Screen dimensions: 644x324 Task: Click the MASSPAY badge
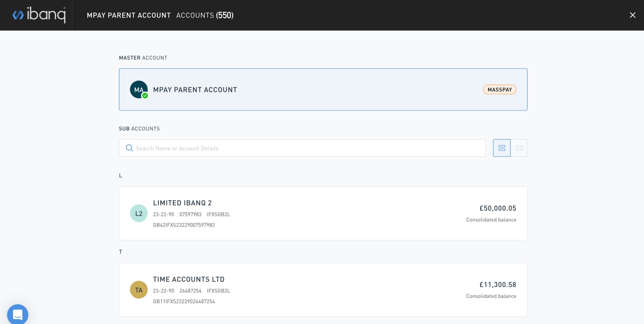[x=500, y=89]
